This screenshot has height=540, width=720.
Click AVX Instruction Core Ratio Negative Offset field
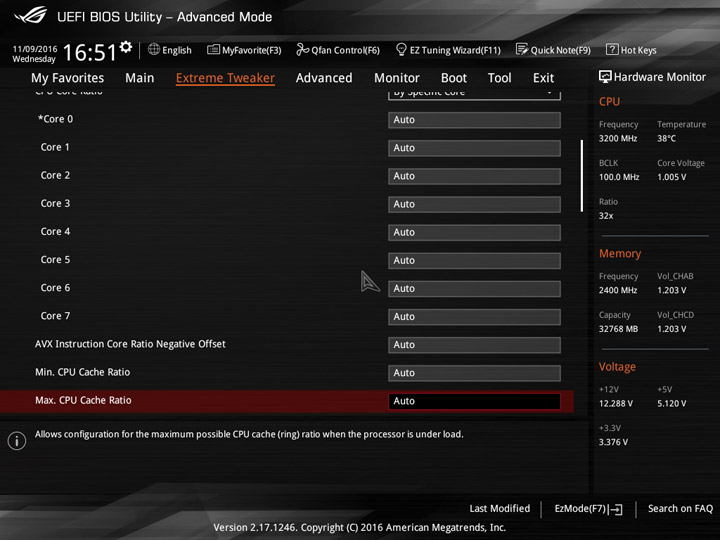pyautogui.click(x=474, y=345)
